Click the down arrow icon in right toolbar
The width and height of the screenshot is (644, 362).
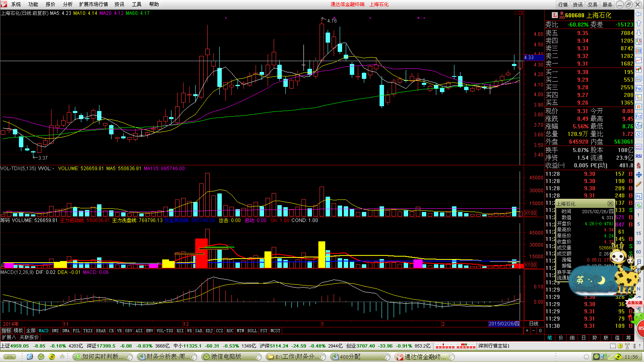[639, 33]
